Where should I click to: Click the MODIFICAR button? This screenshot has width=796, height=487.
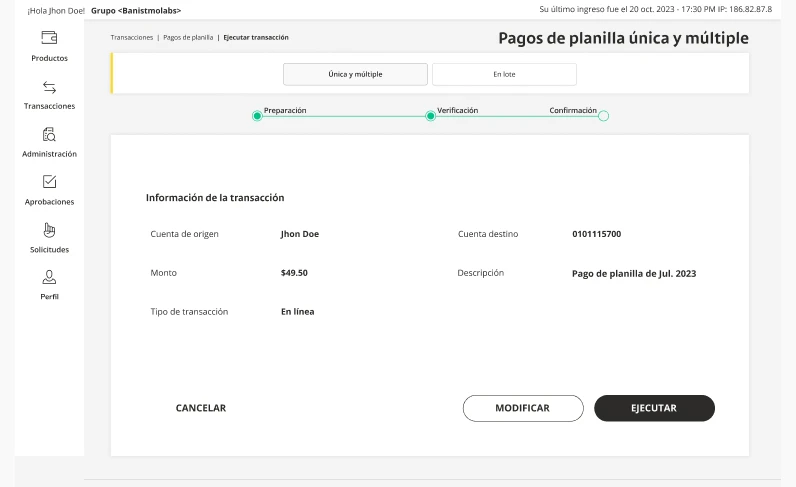point(523,408)
